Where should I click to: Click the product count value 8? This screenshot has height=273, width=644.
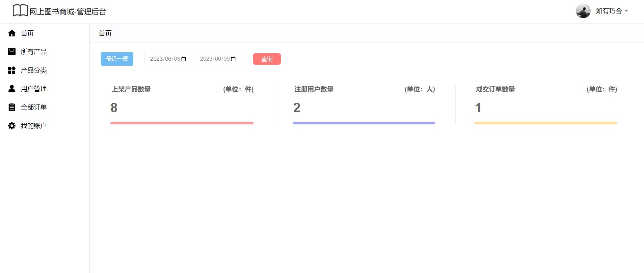coord(114,108)
